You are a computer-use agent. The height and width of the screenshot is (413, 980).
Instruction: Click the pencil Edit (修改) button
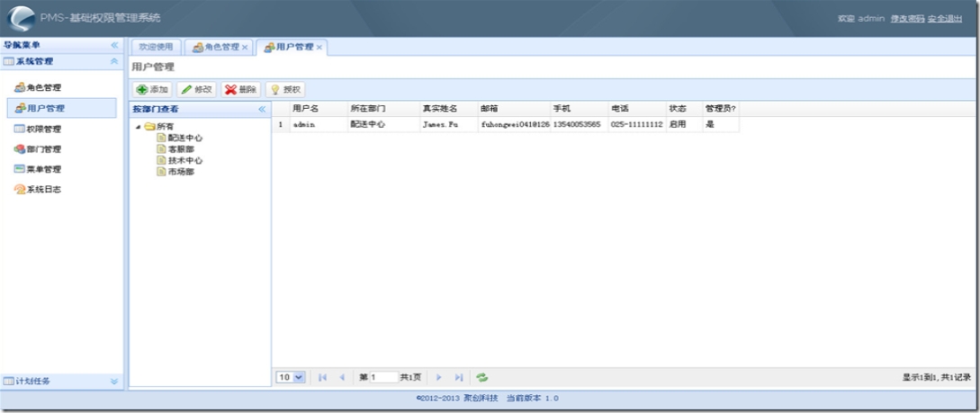tap(196, 89)
